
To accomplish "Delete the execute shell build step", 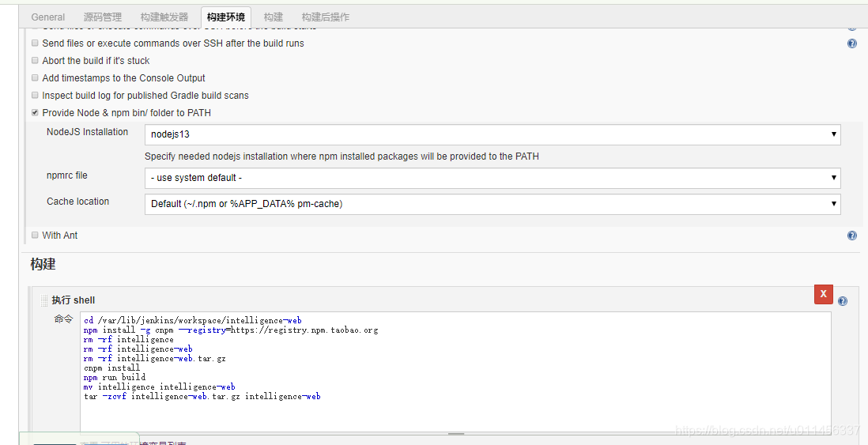I will (823, 294).
